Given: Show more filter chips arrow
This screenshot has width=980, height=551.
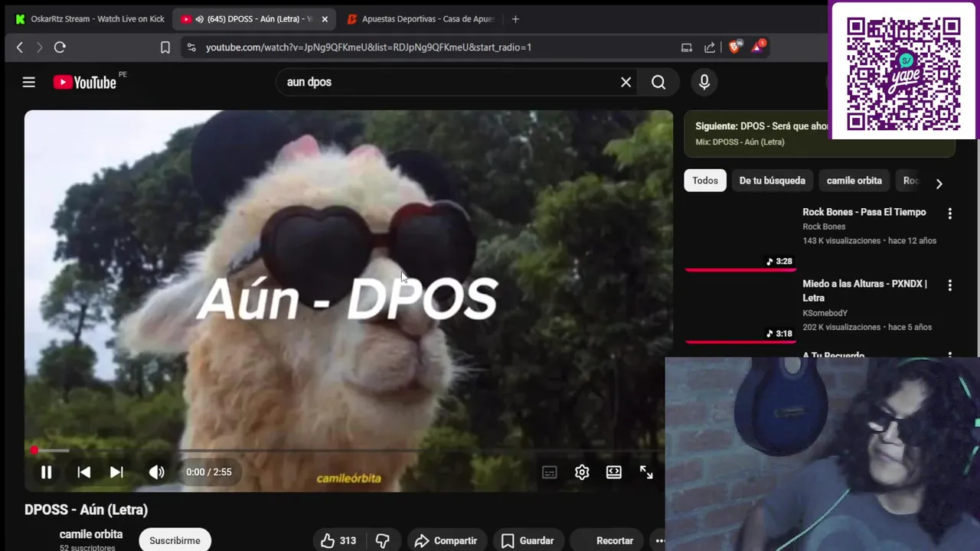Looking at the screenshot, I should click(x=939, y=183).
